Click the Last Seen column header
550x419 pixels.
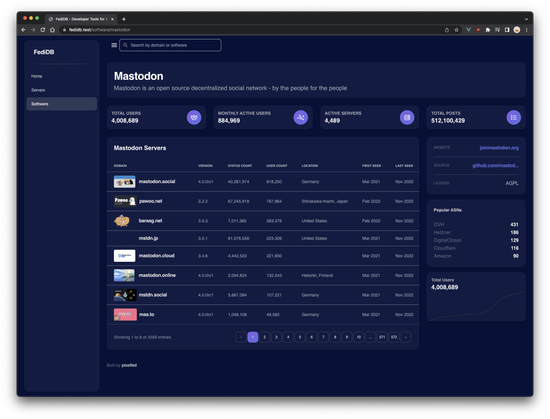404,165
